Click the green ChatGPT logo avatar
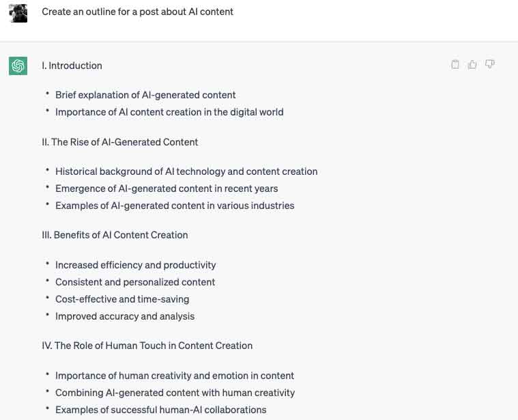Image resolution: width=518 pixels, height=420 pixels. point(18,66)
